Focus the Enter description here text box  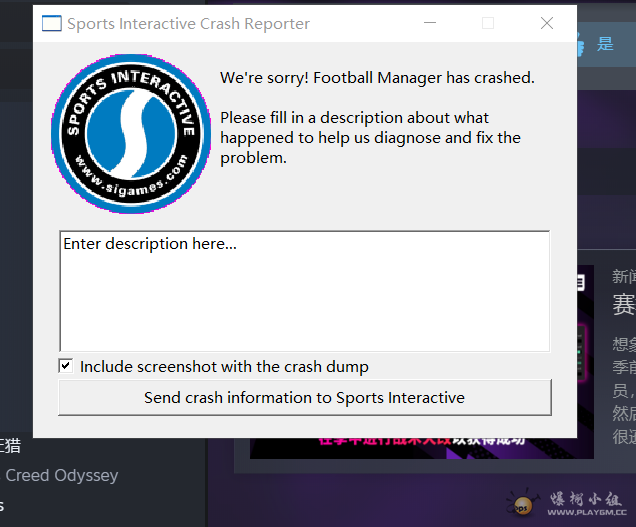tap(305, 291)
